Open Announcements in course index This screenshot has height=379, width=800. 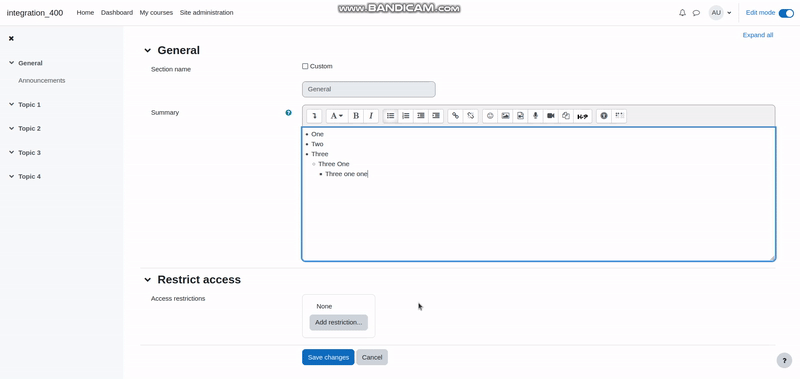[x=42, y=81]
